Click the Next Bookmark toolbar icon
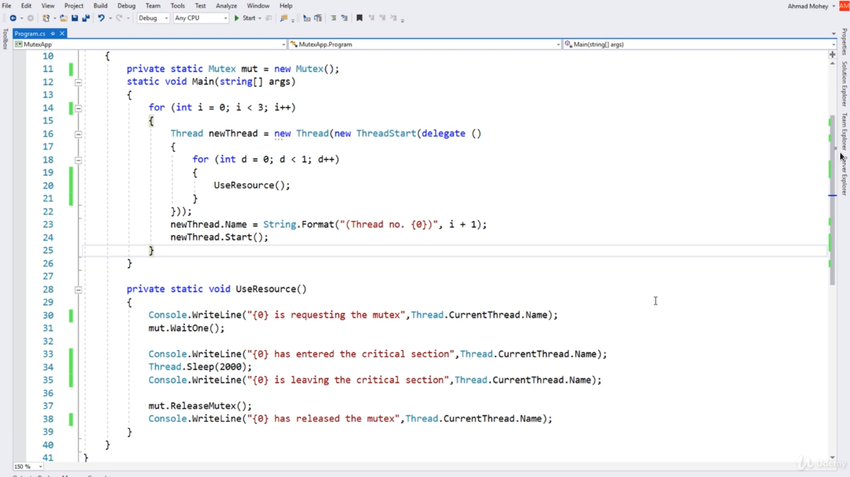Image resolution: width=850 pixels, height=477 pixels. click(382, 18)
